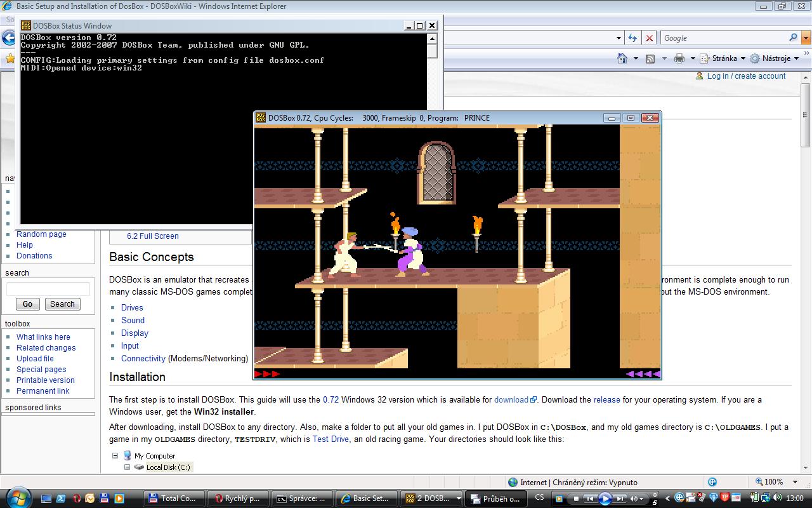The width and height of the screenshot is (812, 508).
Task: Launch Total Commander floppy quick launch icon
Action: [104, 498]
